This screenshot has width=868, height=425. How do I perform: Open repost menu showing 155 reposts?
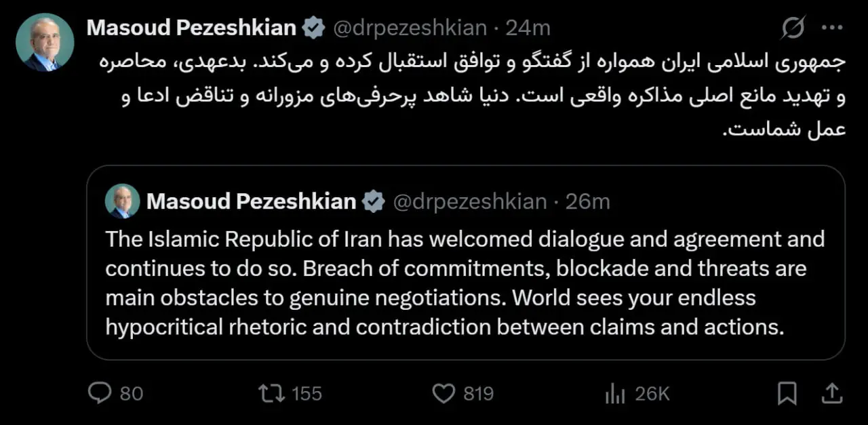272,393
